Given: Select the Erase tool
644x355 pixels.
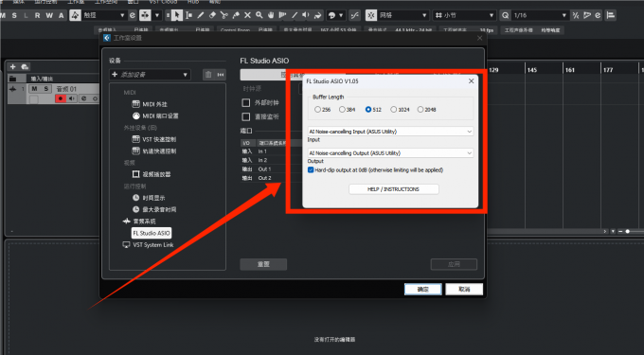Looking at the screenshot, I should (x=212, y=15).
